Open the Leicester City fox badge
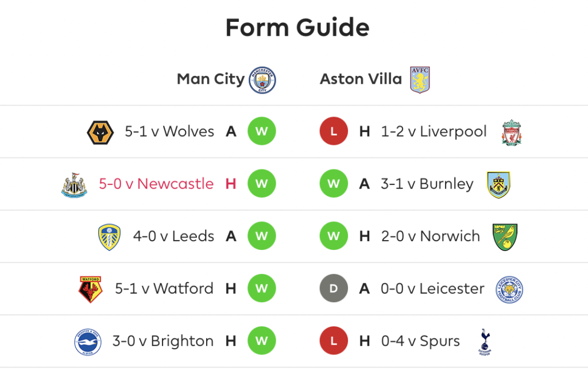 509,290
